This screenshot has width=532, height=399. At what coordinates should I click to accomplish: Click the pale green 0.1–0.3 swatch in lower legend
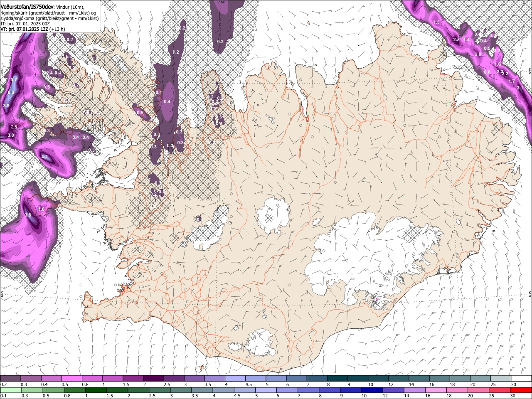tap(11, 390)
